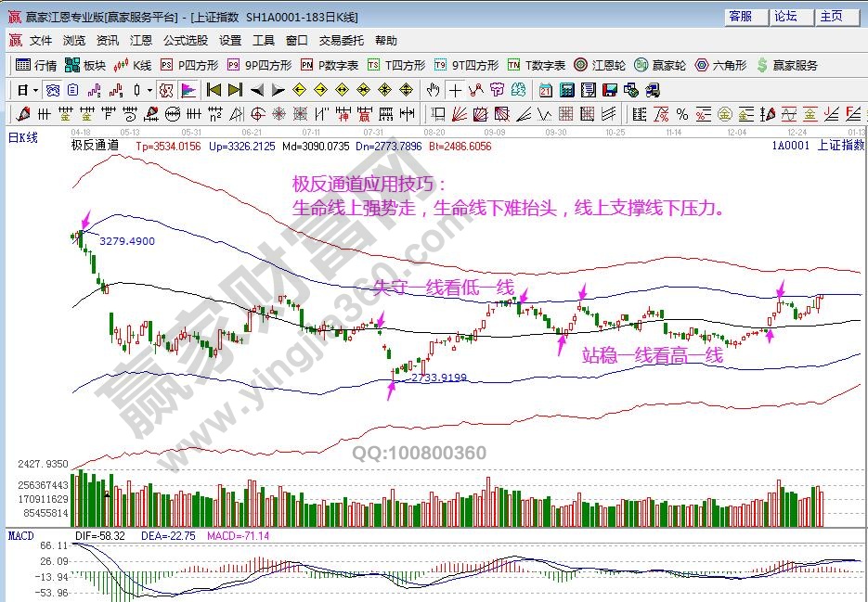Viewport: 868px width, 602px height.
Task: Expand the 日 period dropdown arrow
Action: pos(35,90)
